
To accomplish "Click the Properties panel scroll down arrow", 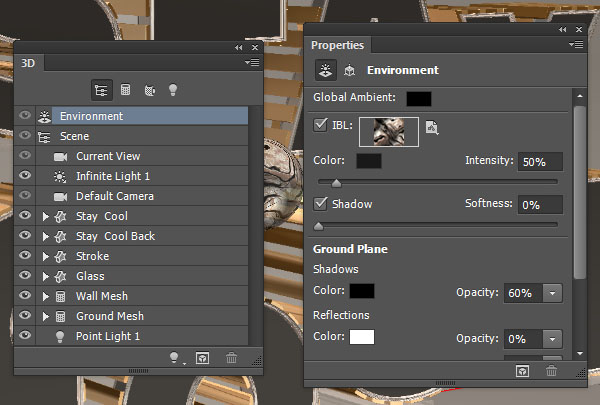I will tap(580, 353).
